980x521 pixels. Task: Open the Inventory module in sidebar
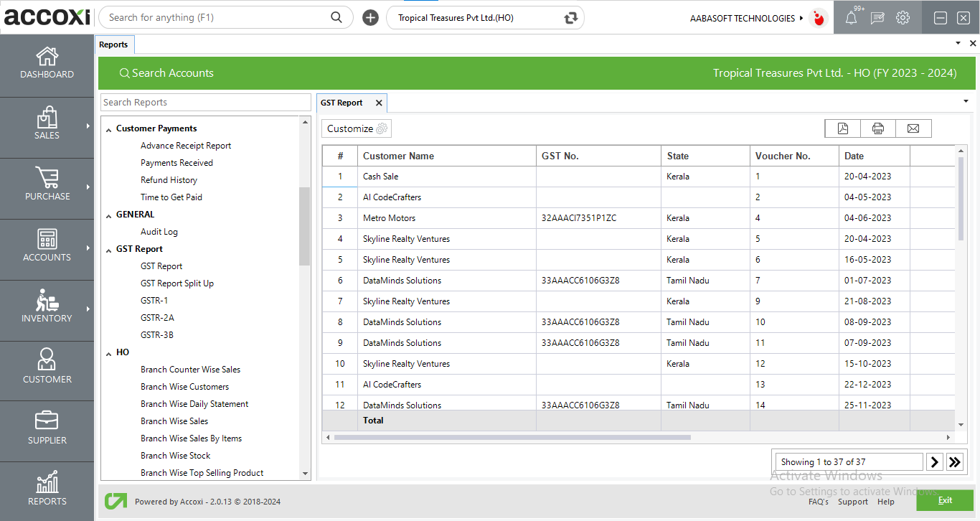click(47, 307)
